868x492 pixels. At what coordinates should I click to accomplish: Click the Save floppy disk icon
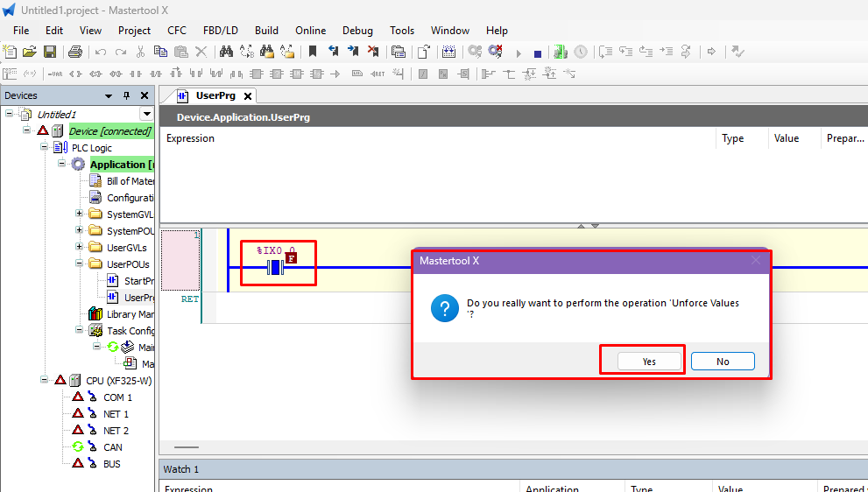(x=50, y=53)
